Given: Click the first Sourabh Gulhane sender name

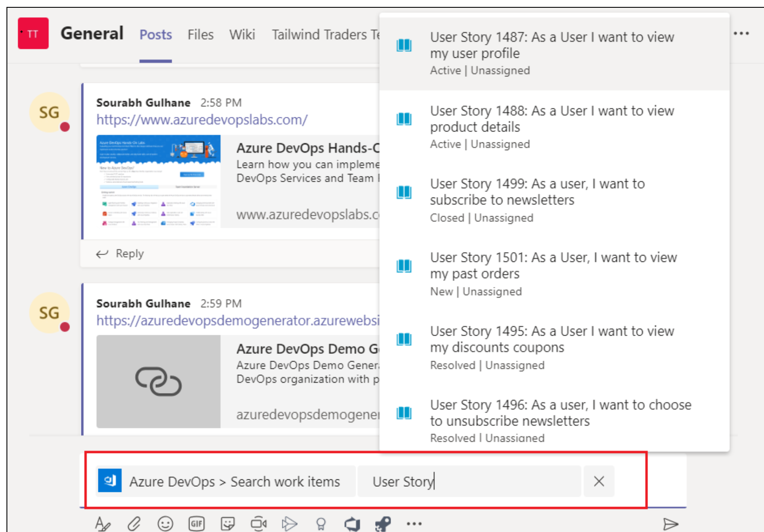Looking at the screenshot, I should tap(143, 103).
